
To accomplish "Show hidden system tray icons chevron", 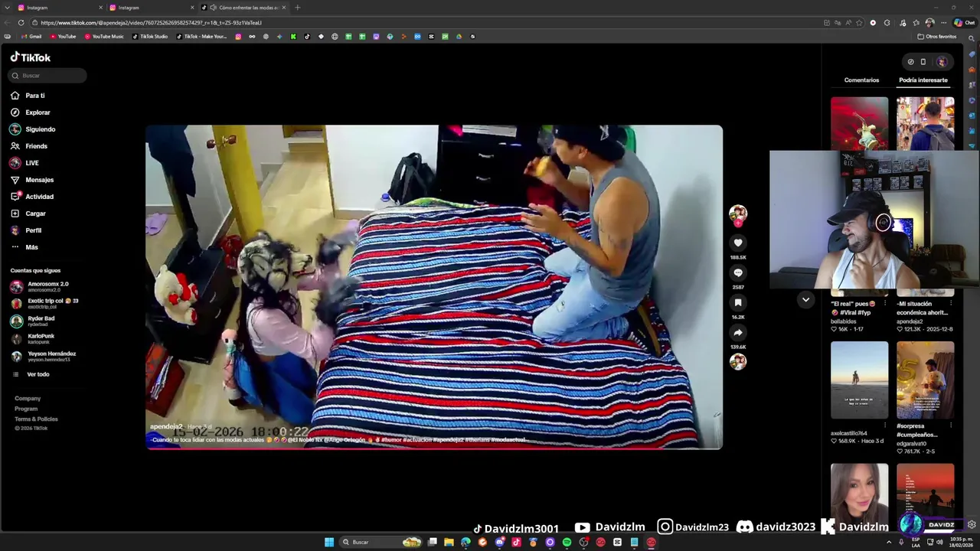I will pos(889,542).
